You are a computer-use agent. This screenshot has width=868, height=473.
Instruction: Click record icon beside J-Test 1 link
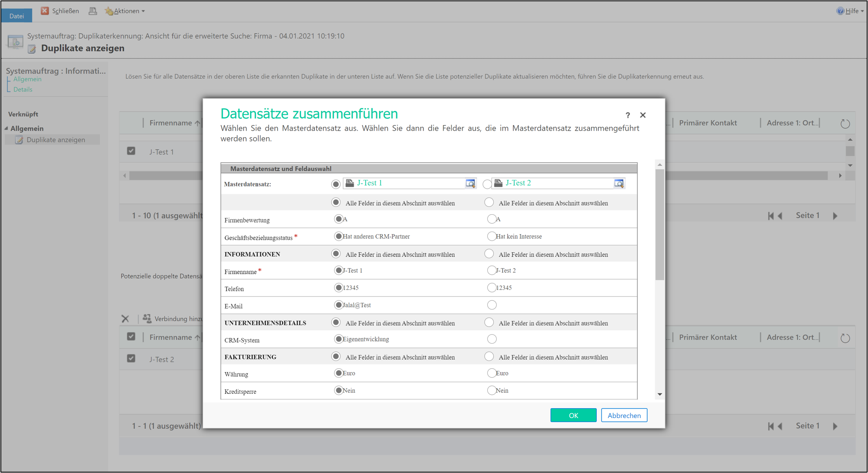[350, 183]
